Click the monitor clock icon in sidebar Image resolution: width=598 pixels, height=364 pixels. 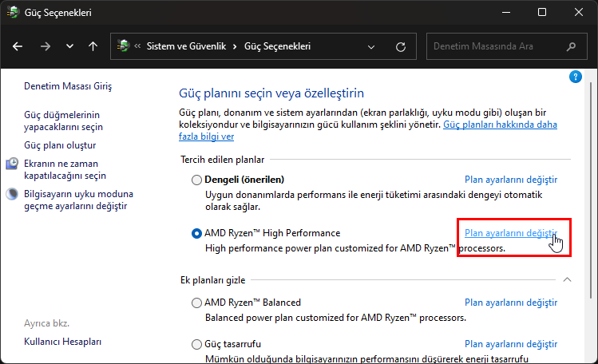point(12,164)
